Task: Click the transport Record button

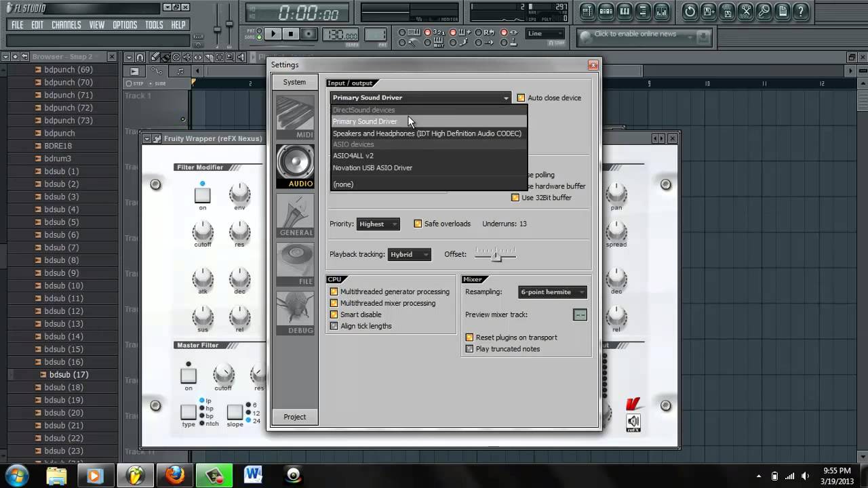Action: pos(309,34)
